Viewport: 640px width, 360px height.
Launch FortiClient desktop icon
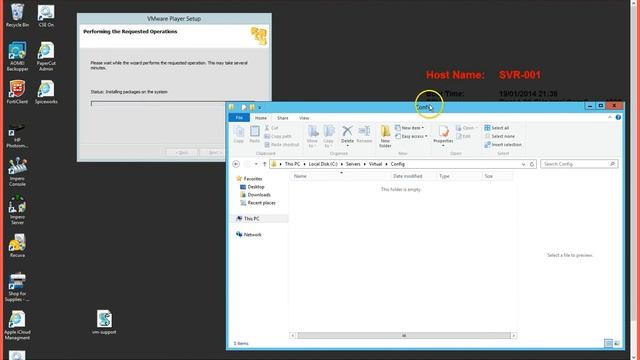[x=17, y=92]
